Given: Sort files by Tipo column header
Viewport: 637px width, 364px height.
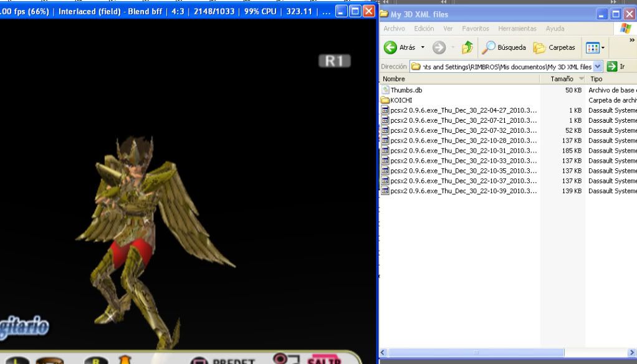Looking at the screenshot, I should 611,79.
